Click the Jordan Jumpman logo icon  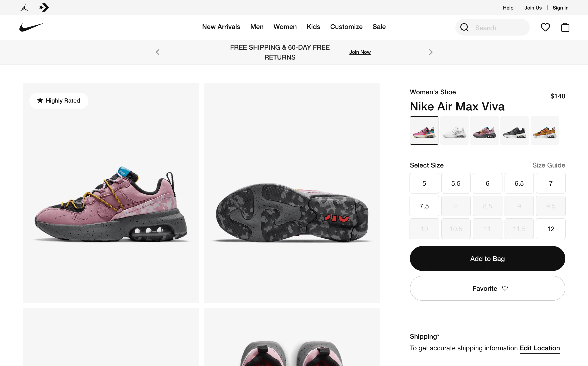24,8
